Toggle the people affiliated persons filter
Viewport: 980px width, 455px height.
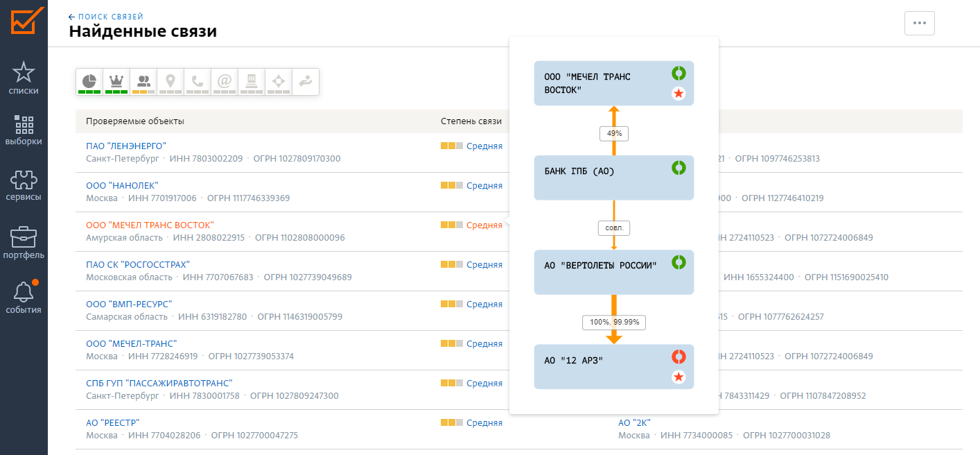point(143,82)
